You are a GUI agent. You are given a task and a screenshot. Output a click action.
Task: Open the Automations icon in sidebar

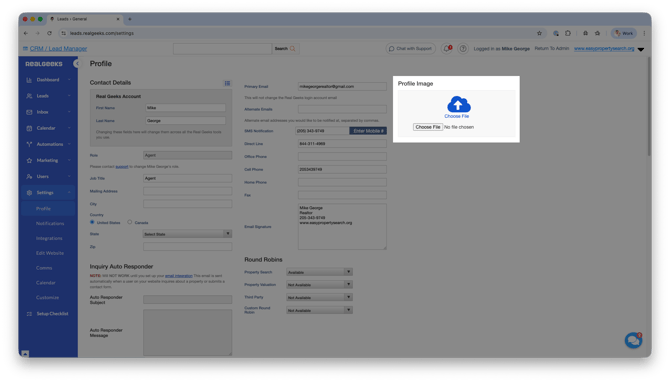[x=29, y=144]
